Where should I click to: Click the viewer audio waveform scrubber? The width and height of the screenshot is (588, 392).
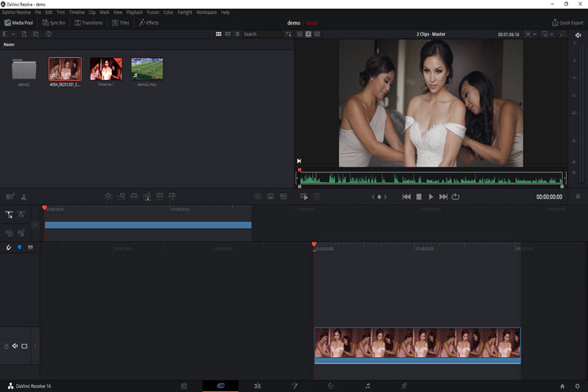pyautogui.click(x=430, y=178)
